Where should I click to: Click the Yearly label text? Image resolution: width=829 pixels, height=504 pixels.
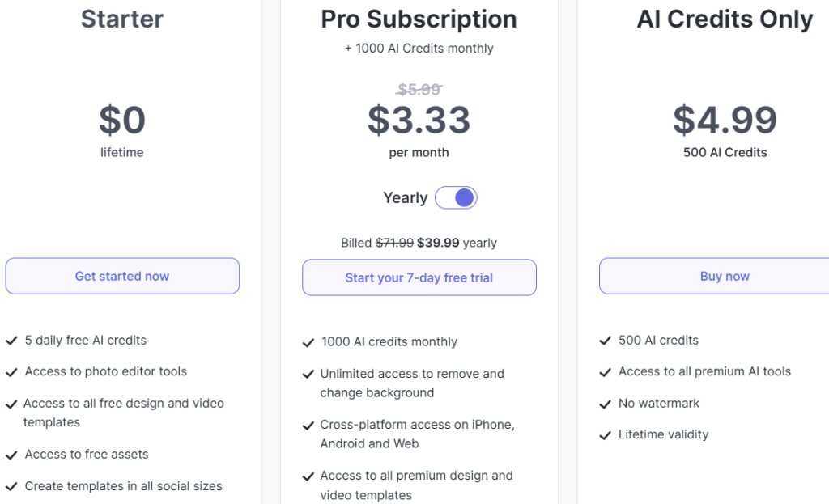tap(406, 197)
